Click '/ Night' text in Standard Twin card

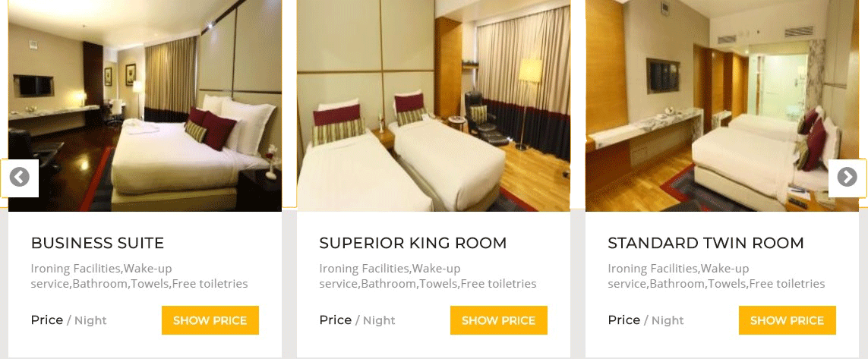(664, 320)
